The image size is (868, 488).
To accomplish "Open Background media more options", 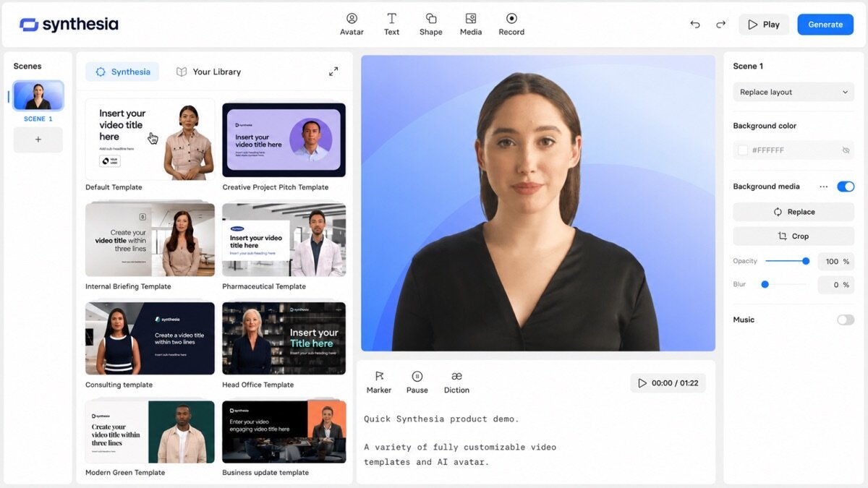I will coord(823,187).
